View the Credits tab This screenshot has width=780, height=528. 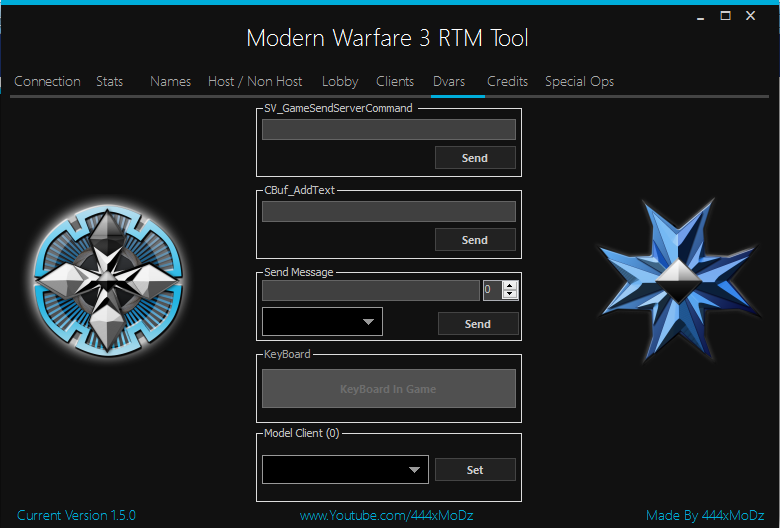(507, 81)
